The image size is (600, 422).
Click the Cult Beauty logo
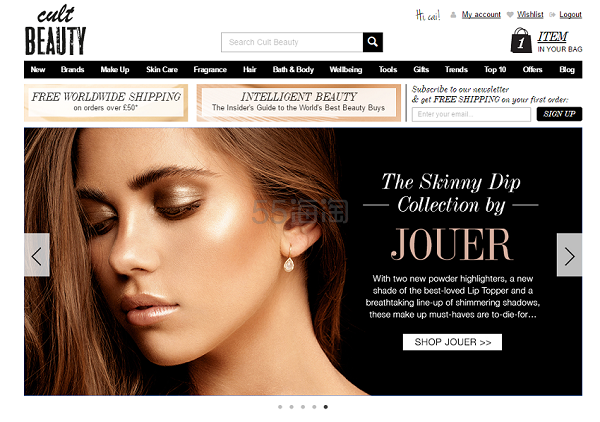pyautogui.click(x=55, y=30)
